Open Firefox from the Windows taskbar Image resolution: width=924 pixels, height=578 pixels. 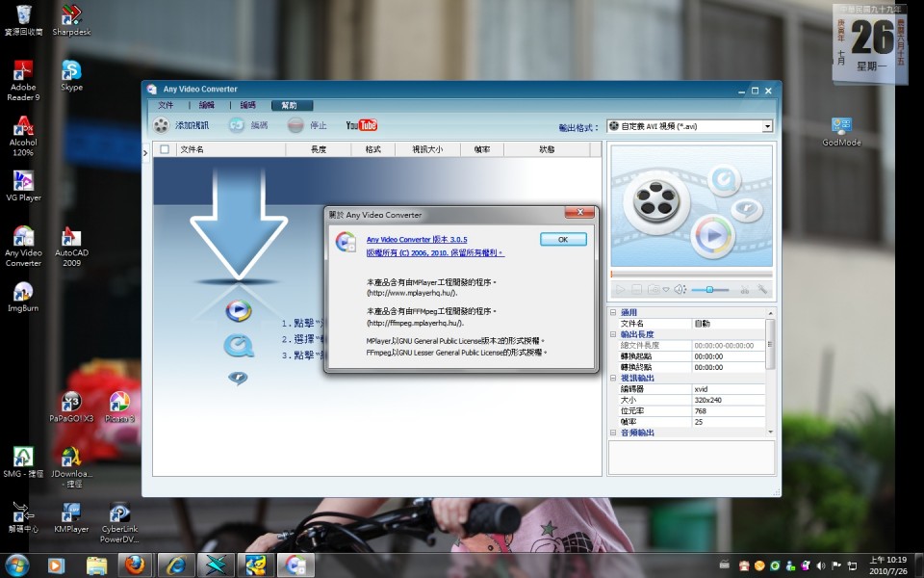click(135, 565)
